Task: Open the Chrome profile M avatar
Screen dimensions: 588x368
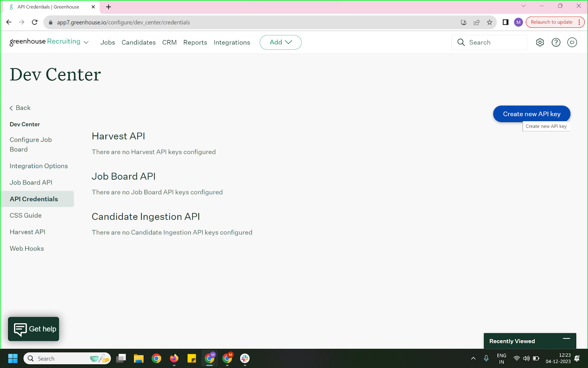Action: [519, 22]
